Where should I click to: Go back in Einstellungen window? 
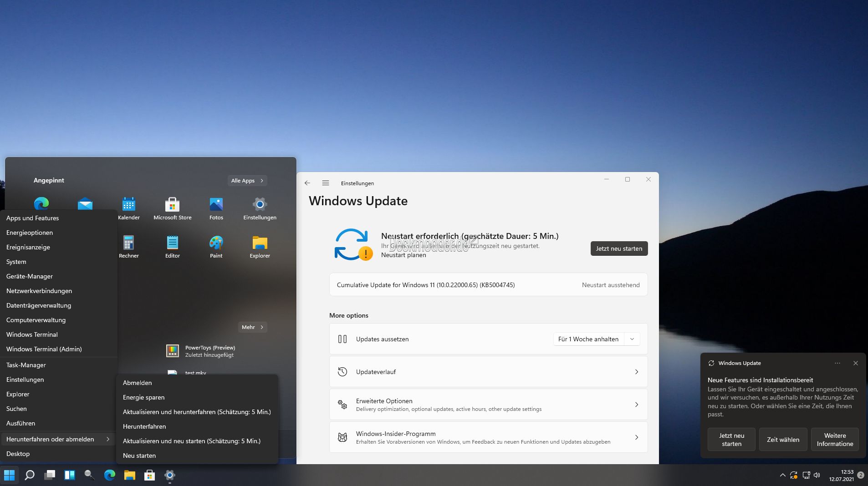pos(307,183)
